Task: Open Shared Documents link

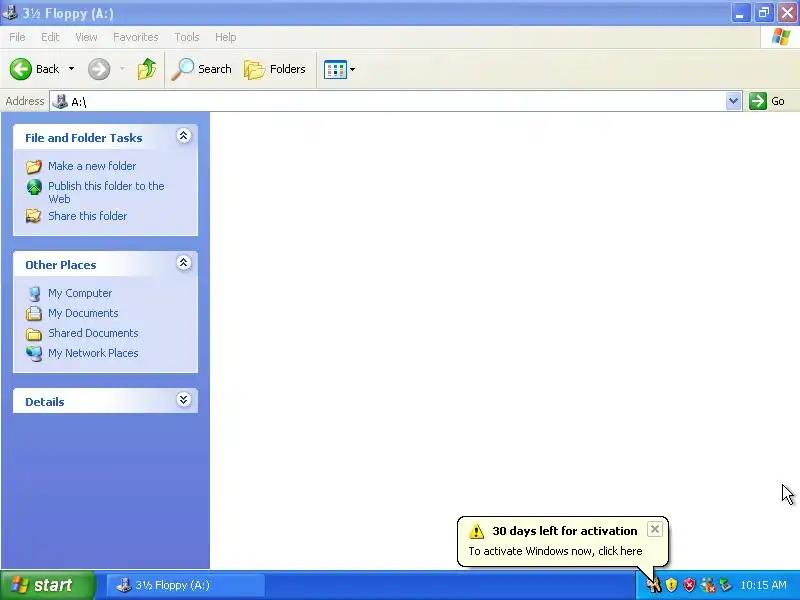Action: 93,333
